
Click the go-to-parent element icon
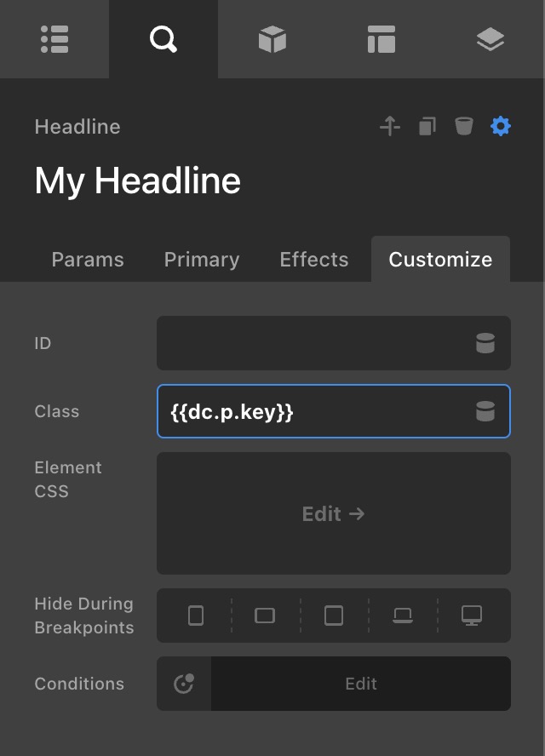389,127
